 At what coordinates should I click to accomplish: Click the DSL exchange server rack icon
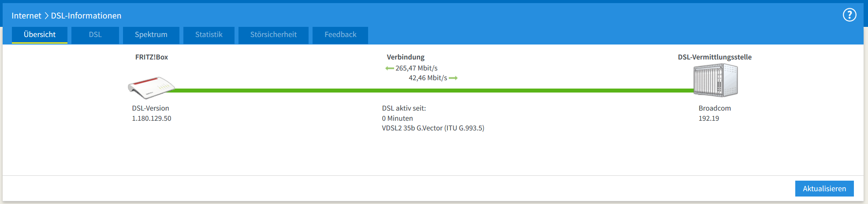(715, 80)
